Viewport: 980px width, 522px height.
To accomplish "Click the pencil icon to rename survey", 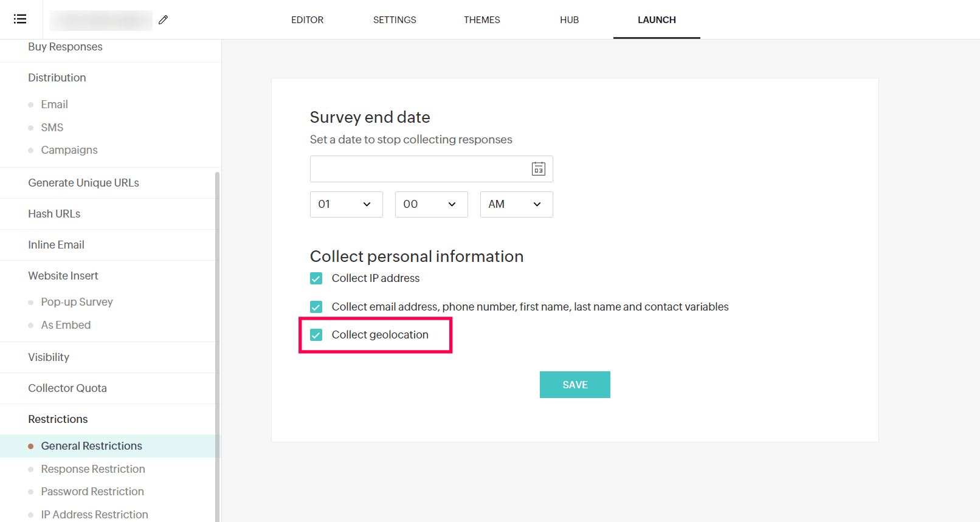I will (x=163, y=20).
